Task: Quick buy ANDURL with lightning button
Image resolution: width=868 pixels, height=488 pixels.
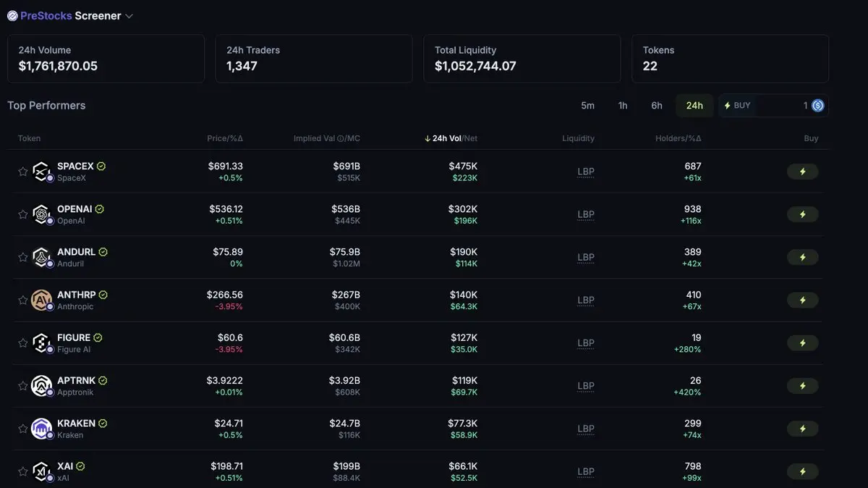Action: [x=802, y=257]
